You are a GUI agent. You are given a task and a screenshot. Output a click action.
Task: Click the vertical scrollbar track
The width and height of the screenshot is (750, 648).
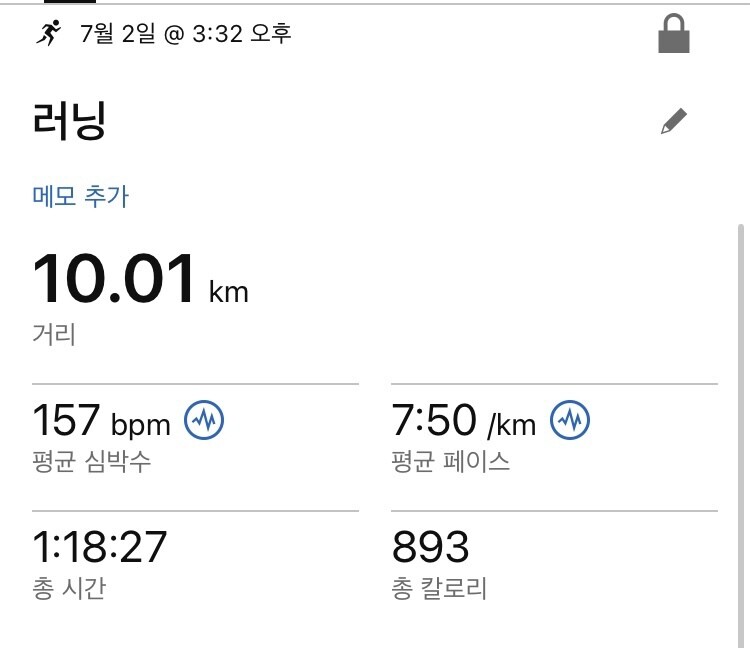[x=741, y=435]
